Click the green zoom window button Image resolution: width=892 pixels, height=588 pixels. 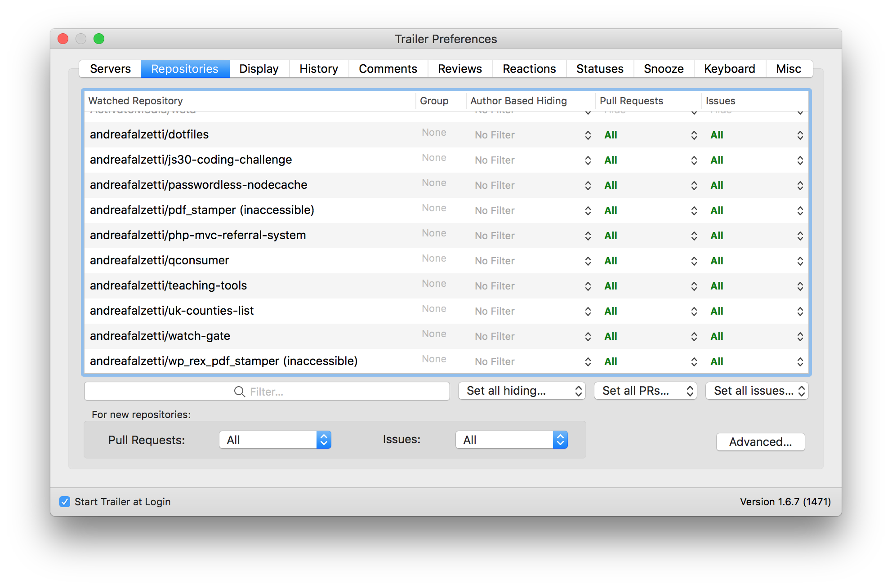(99, 39)
